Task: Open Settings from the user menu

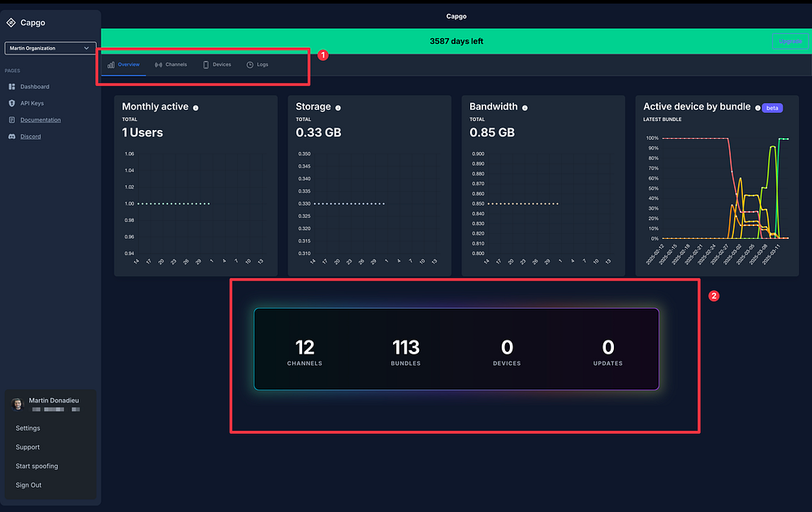Action: 28,428
